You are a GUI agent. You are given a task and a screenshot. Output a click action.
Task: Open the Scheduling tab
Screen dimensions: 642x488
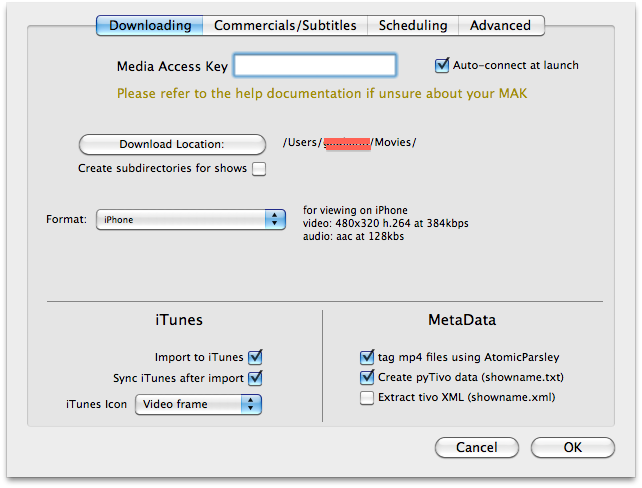point(412,26)
